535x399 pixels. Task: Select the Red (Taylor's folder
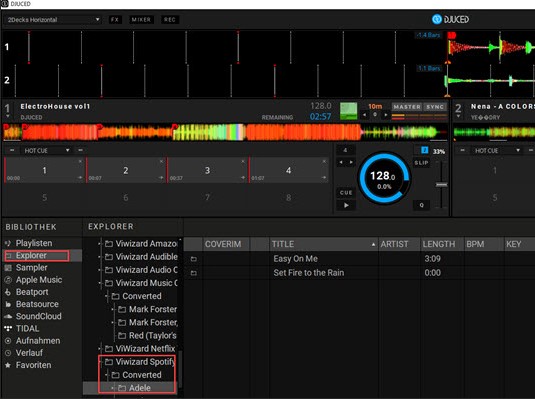[148, 336]
